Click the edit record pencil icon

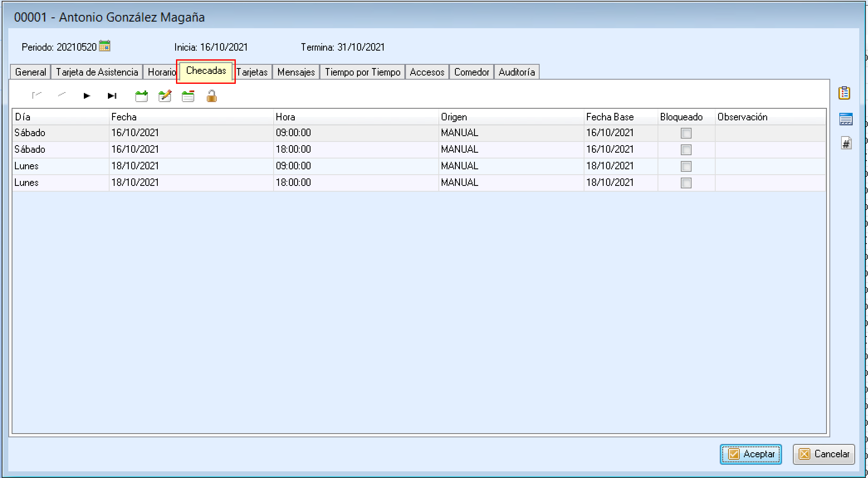tap(165, 96)
